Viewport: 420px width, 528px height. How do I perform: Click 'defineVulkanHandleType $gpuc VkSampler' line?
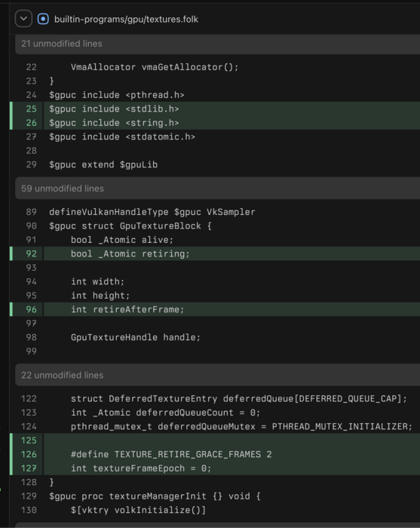(x=152, y=212)
